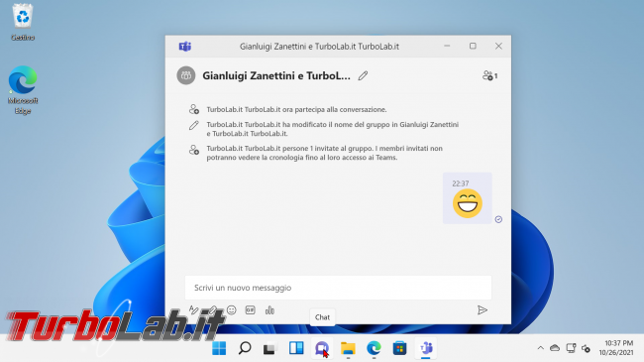
Task: Click the Teams taskbar icon
Action: click(x=426, y=348)
